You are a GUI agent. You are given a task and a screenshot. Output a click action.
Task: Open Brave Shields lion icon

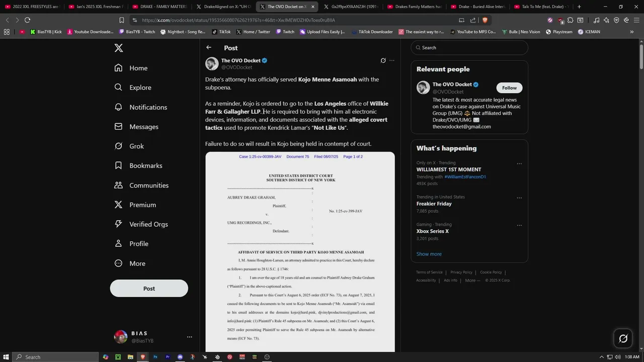coord(485,20)
